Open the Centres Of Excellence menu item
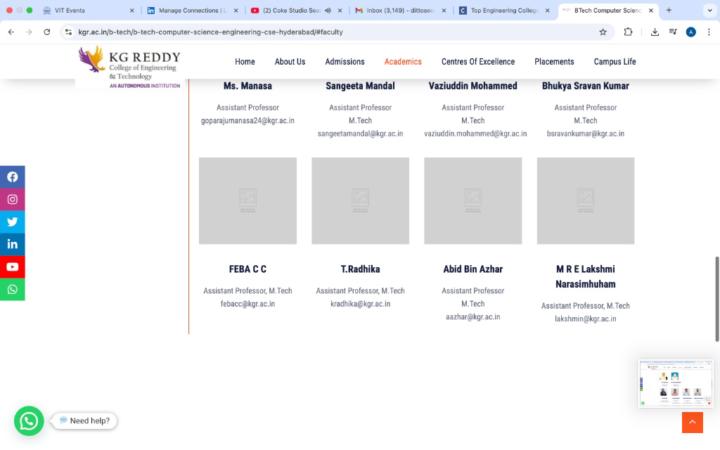 pyautogui.click(x=478, y=62)
